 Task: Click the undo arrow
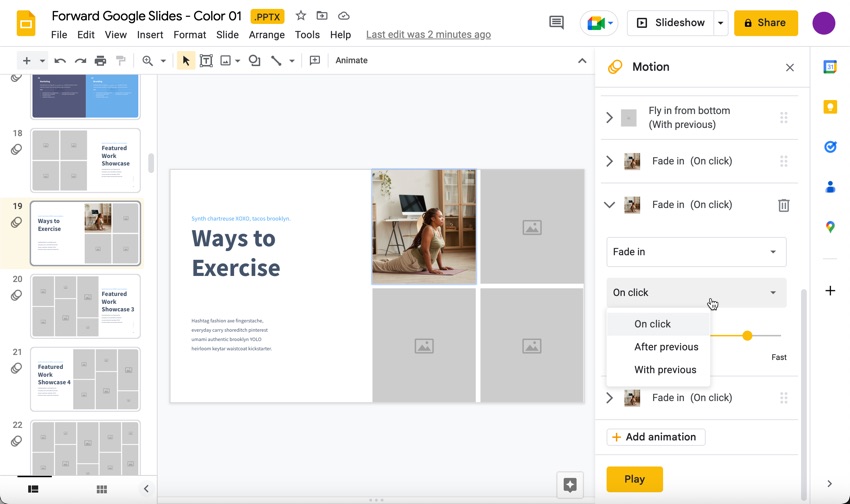pos(60,61)
